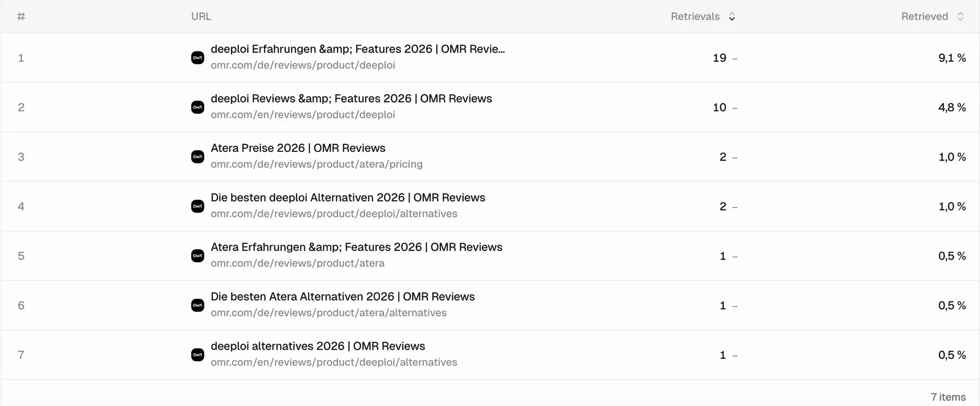Click retrievals value 1 in Atera Alternativen row
980x406 pixels.
[x=723, y=306]
